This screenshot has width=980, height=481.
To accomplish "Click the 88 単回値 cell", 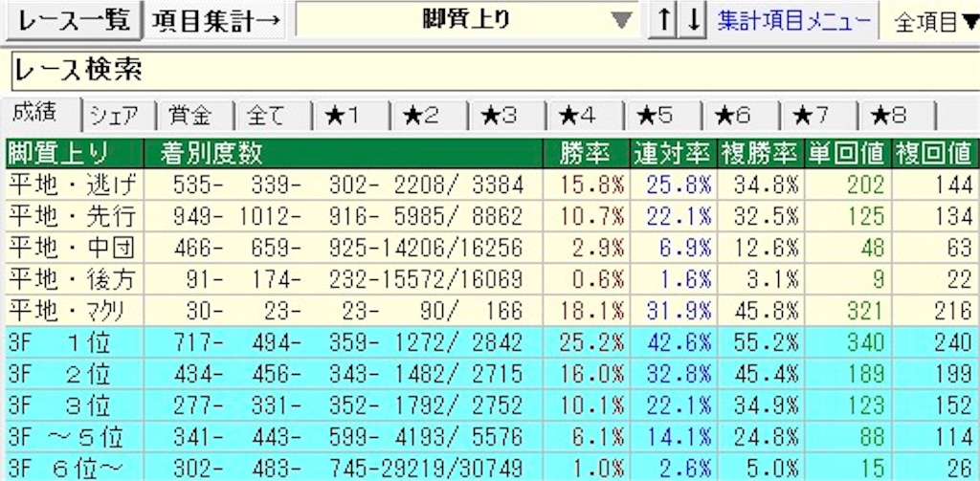I will pyautogui.click(x=848, y=436).
